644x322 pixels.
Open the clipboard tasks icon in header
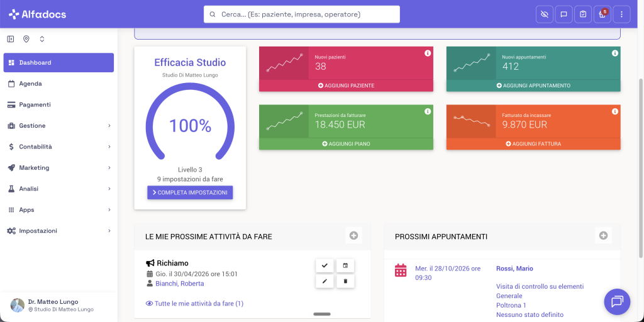click(x=583, y=14)
